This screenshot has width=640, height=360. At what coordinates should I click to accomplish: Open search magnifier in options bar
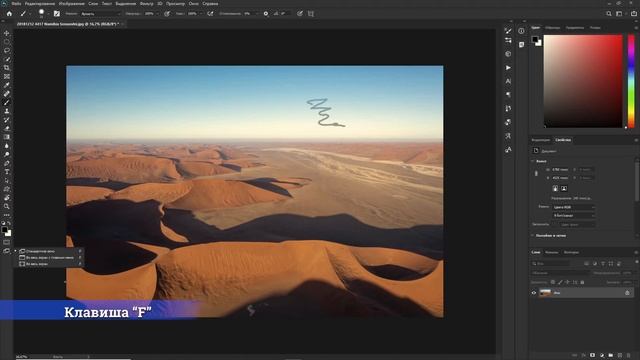[x=609, y=13]
